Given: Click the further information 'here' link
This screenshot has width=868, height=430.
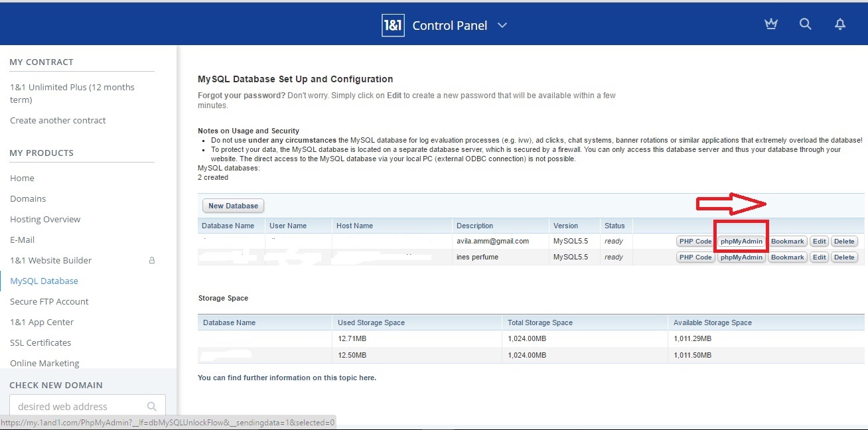Looking at the screenshot, I should pyautogui.click(x=366, y=378).
